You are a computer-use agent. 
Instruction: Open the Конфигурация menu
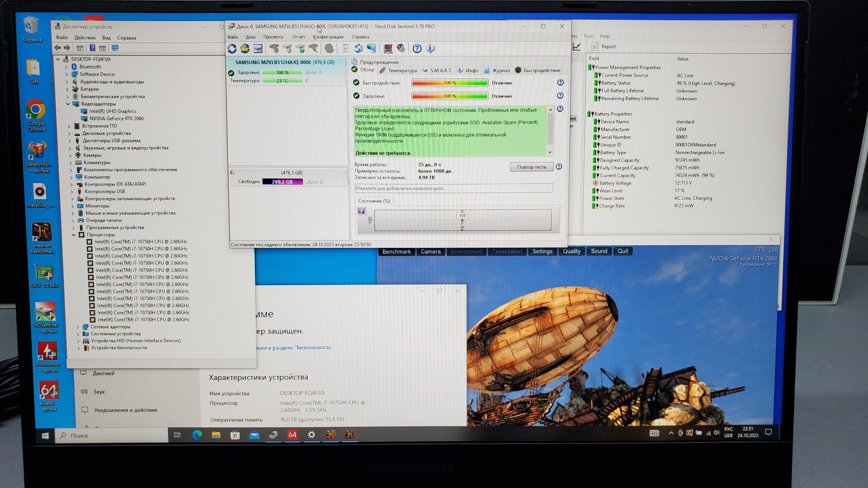click(x=328, y=37)
